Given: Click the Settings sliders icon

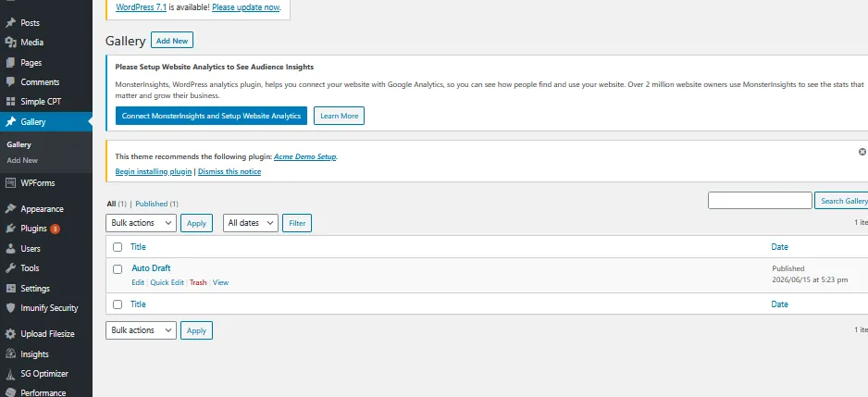Looking at the screenshot, I should coord(10,289).
